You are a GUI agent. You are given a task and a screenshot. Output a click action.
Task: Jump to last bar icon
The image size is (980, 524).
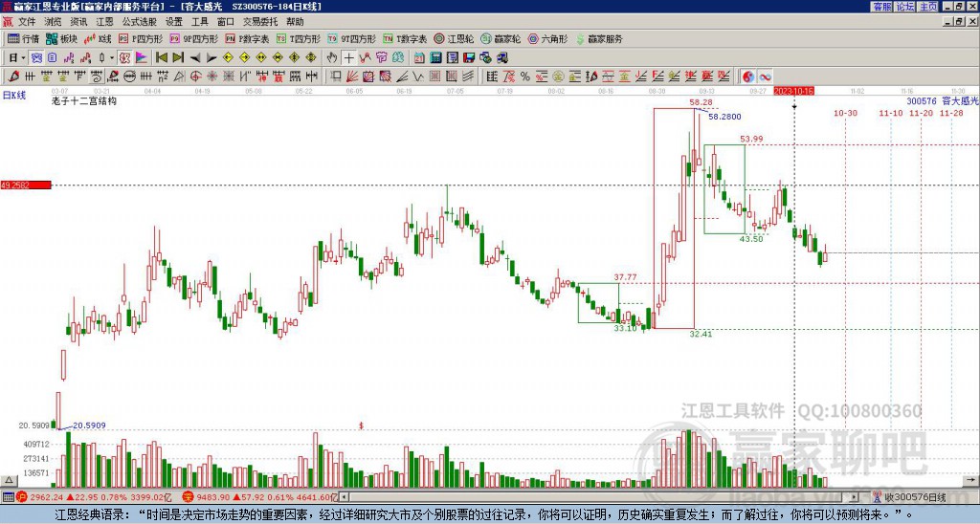click(178, 57)
